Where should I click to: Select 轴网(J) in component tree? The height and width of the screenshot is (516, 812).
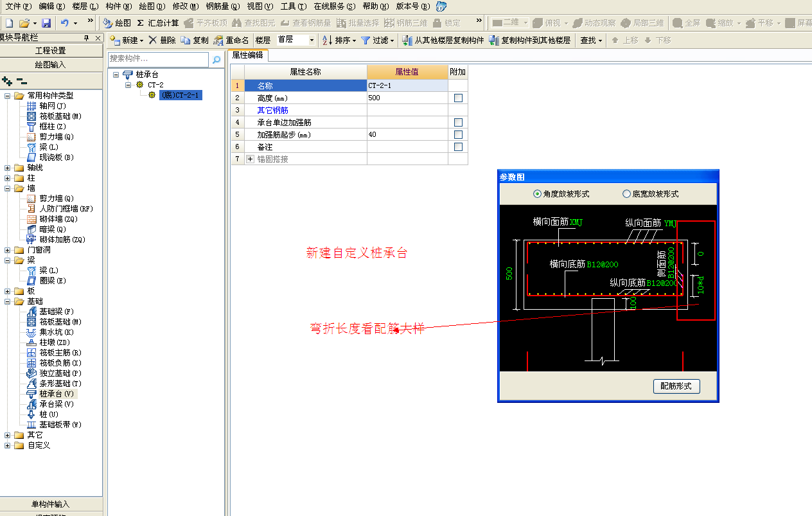47,106
